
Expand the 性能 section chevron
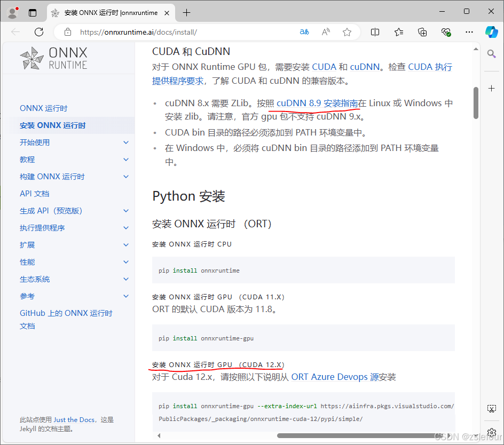(x=126, y=262)
